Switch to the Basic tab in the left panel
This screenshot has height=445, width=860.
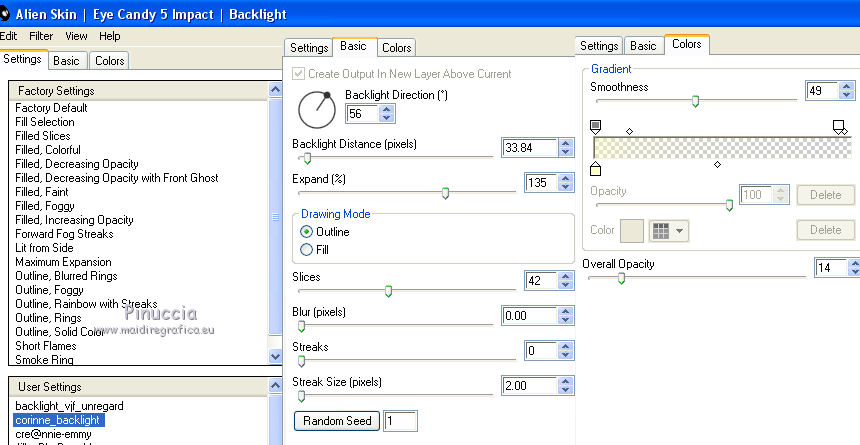pyautogui.click(x=66, y=61)
